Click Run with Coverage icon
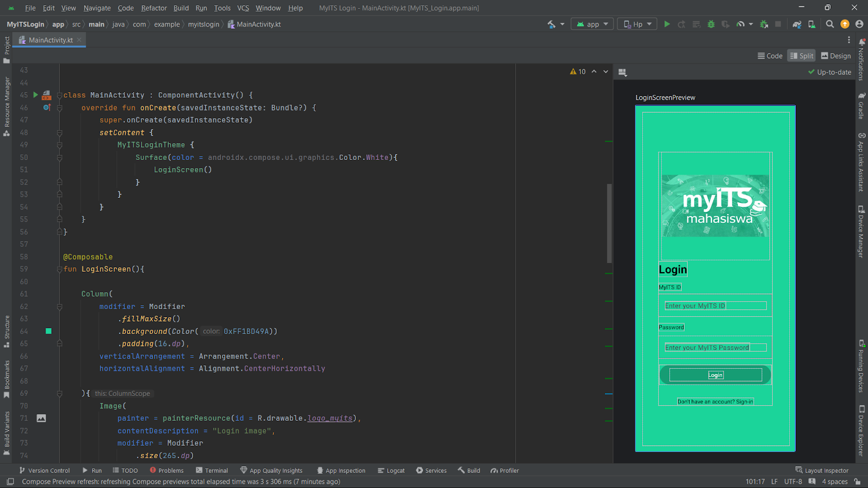 point(725,24)
